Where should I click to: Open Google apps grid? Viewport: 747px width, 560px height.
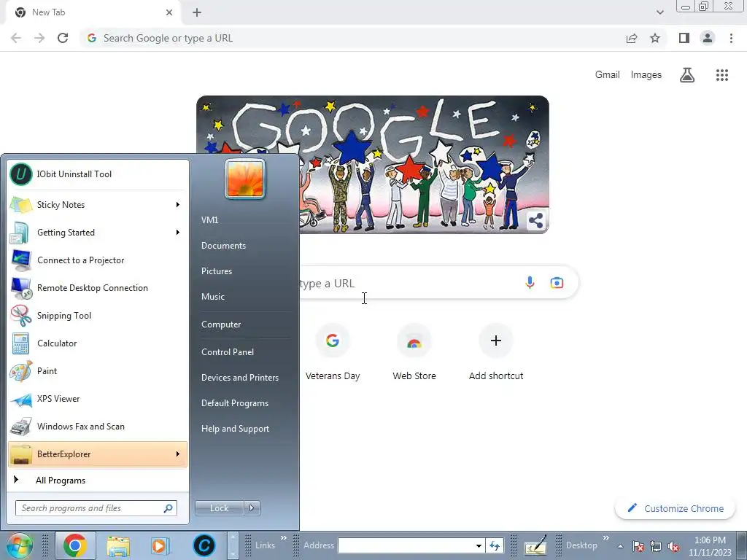coord(722,75)
